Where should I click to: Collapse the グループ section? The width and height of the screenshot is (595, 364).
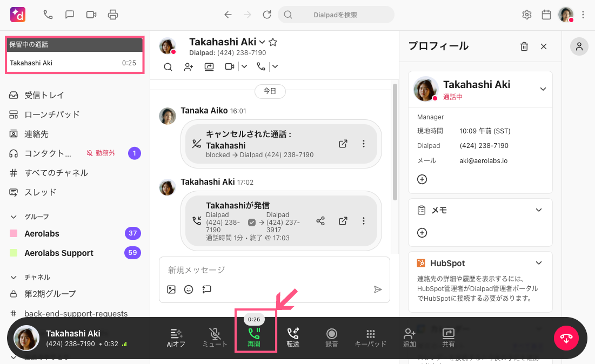pos(14,217)
